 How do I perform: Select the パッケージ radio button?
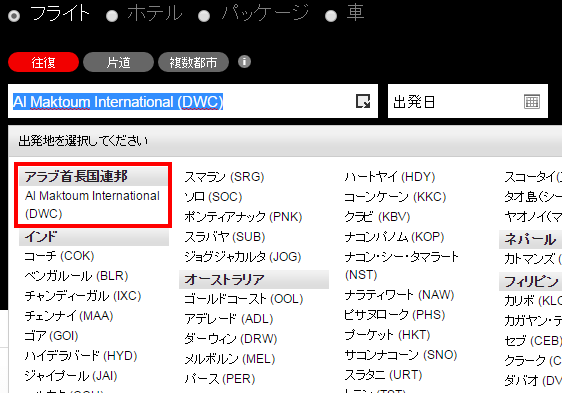click(204, 16)
